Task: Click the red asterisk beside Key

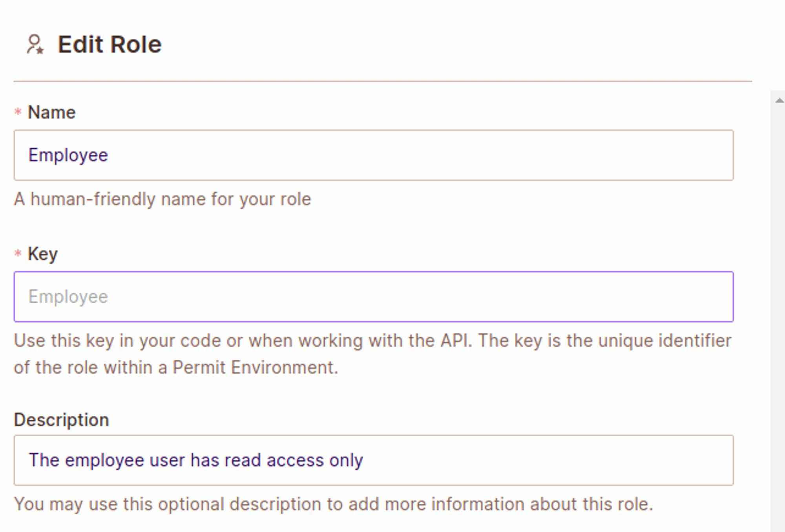Action: [x=18, y=253]
